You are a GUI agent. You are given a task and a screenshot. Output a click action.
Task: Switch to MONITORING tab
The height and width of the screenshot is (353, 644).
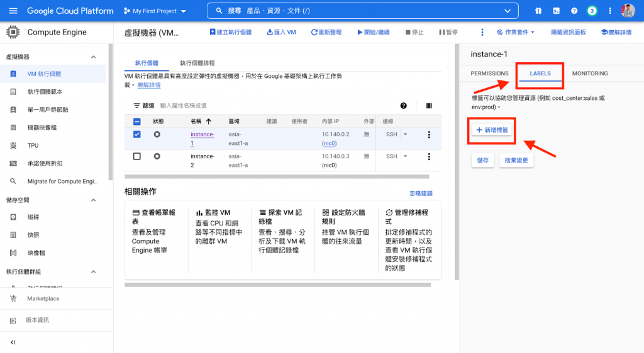[590, 73]
